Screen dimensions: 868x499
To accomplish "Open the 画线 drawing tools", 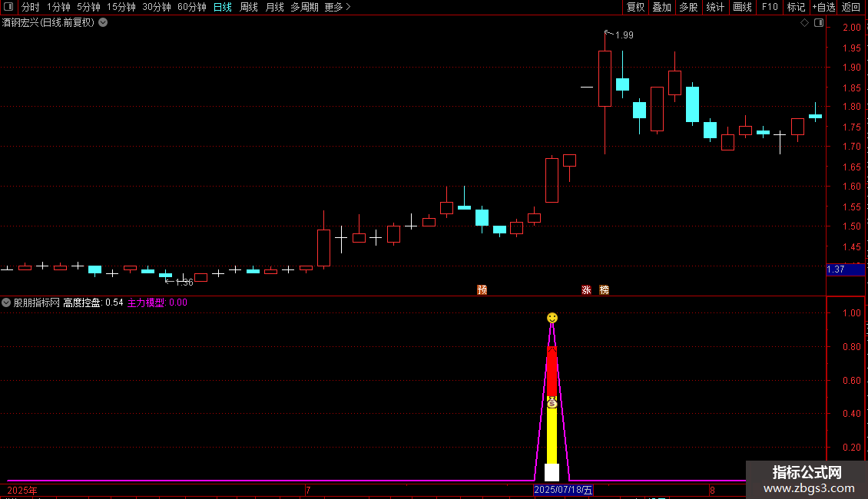I will click(x=742, y=7).
